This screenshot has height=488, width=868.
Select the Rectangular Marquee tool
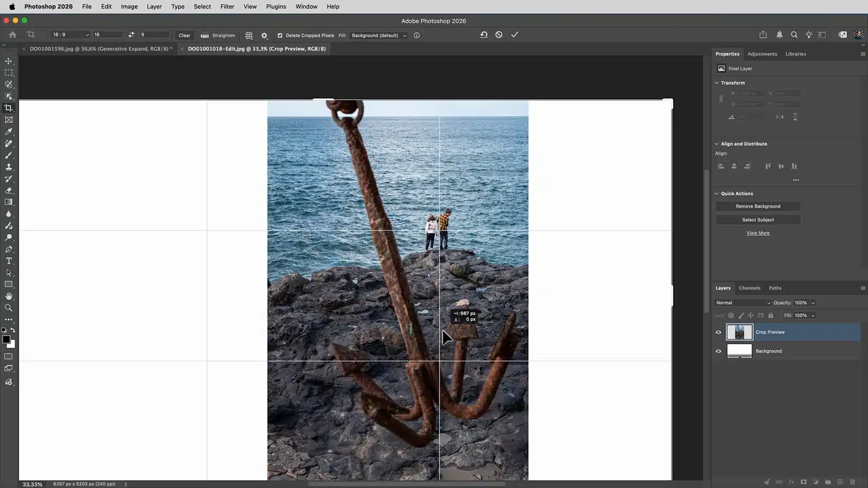point(9,73)
